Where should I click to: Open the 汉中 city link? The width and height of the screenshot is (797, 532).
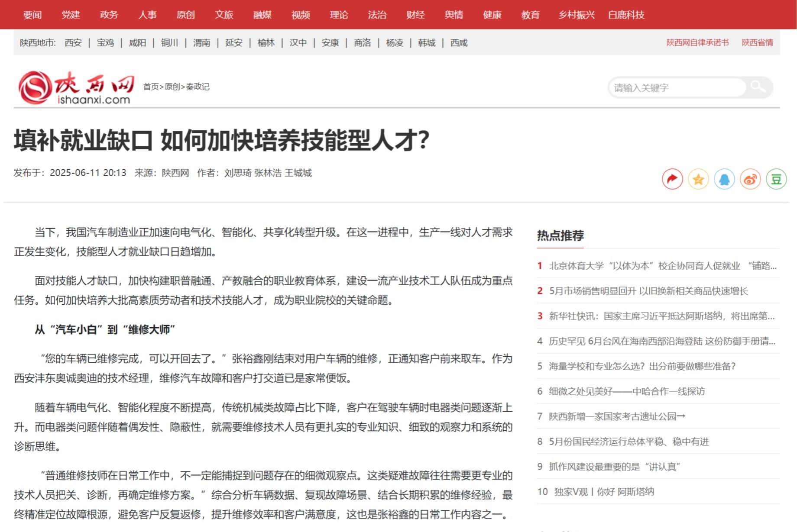(298, 42)
